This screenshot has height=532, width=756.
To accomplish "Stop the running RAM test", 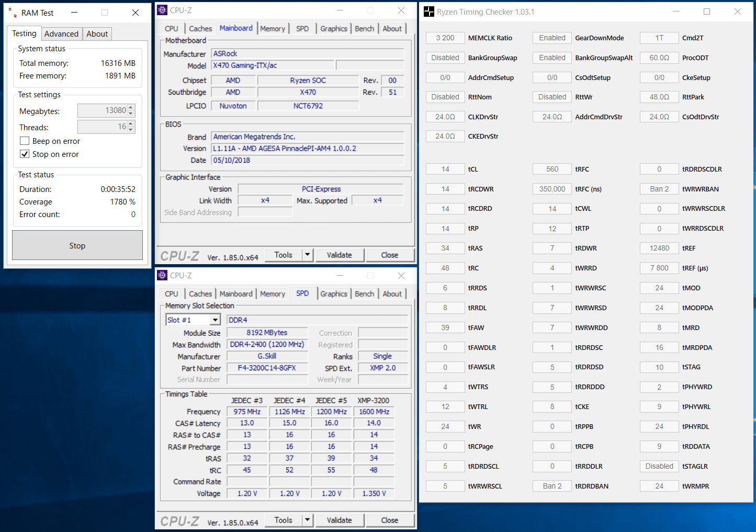I will [x=77, y=245].
